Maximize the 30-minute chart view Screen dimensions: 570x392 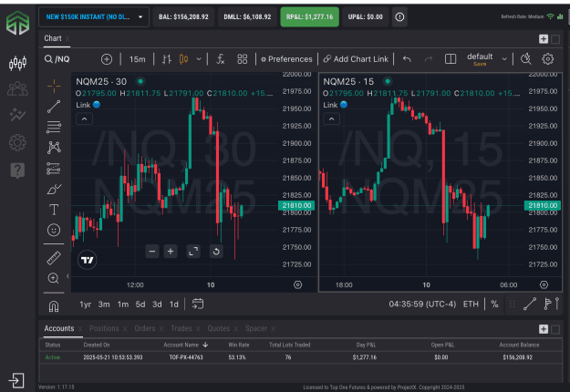193,252
